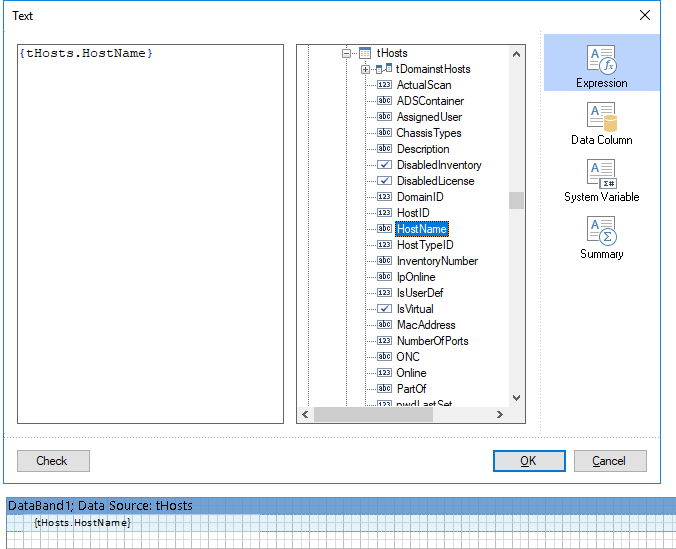Click the abc icon beside InventoryNumber
The width and height of the screenshot is (676, 549).
384,260
